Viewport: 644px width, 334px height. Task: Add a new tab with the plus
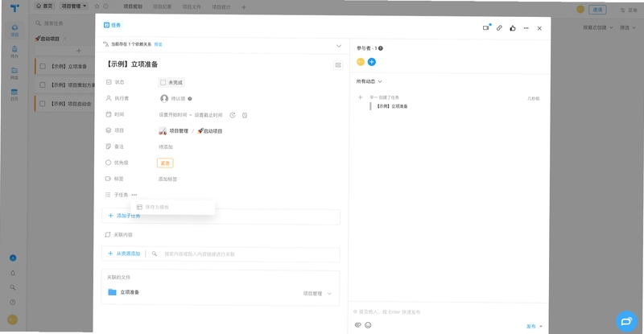point(244,7)
